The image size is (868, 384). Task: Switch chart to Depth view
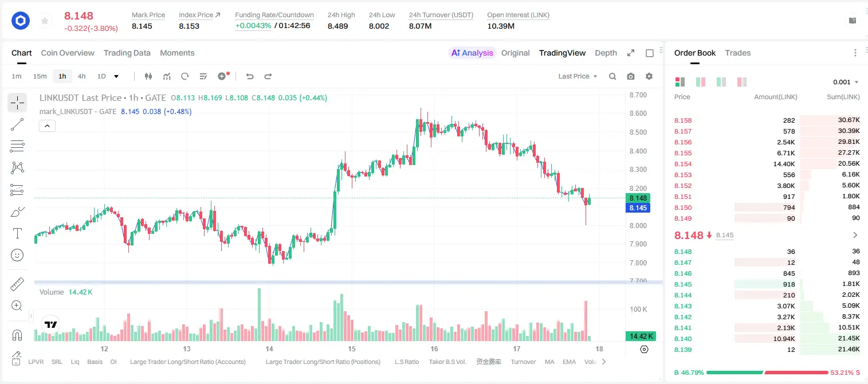pos(606,53)
